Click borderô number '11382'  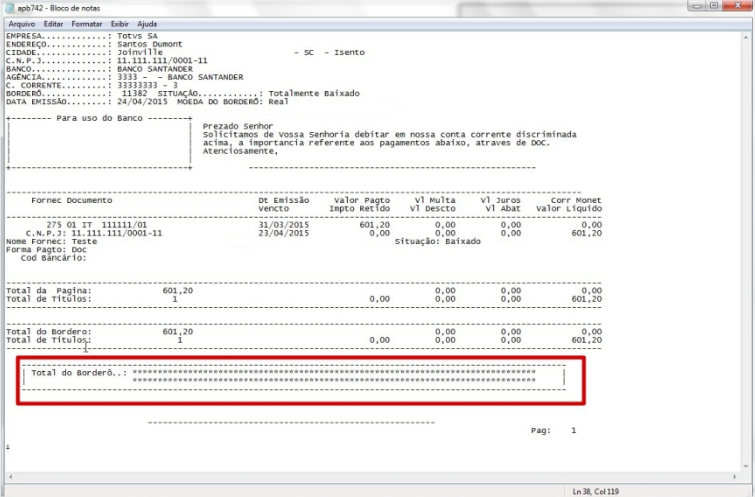click(135, 93)
